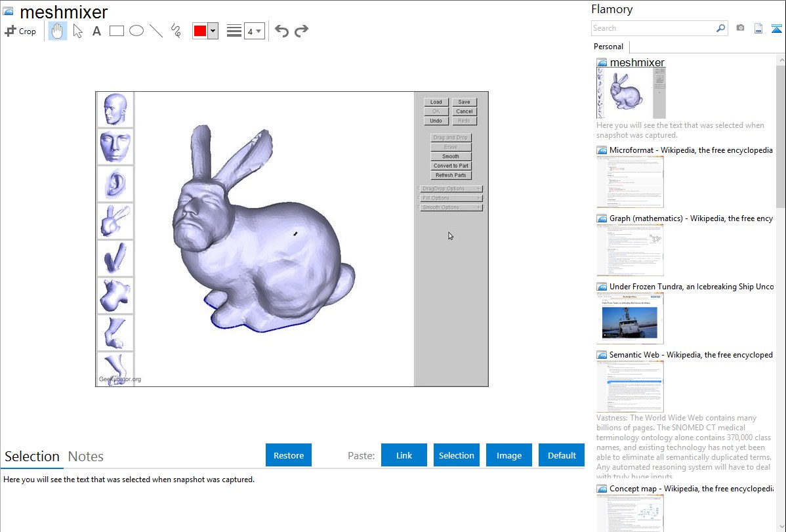786x532 pixels.
Task: Select the Crop tool
Action: click(x=20, y=31)
